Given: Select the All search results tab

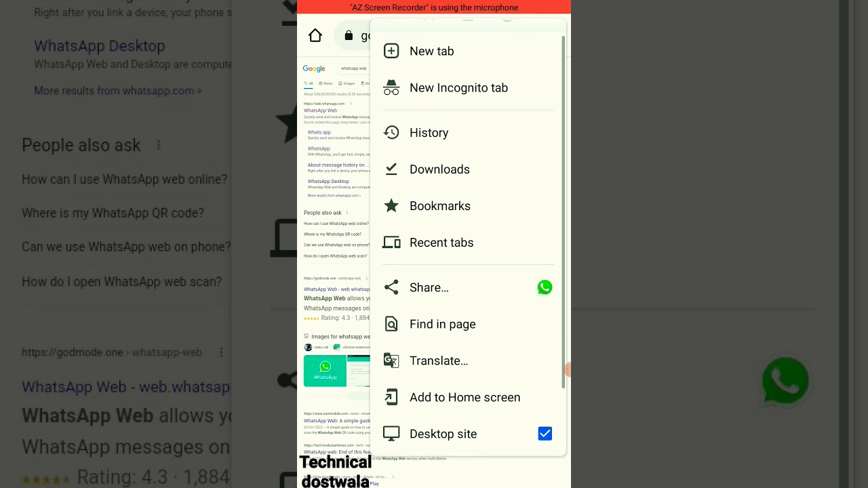Looking at the screenshot, I should 309,83.
